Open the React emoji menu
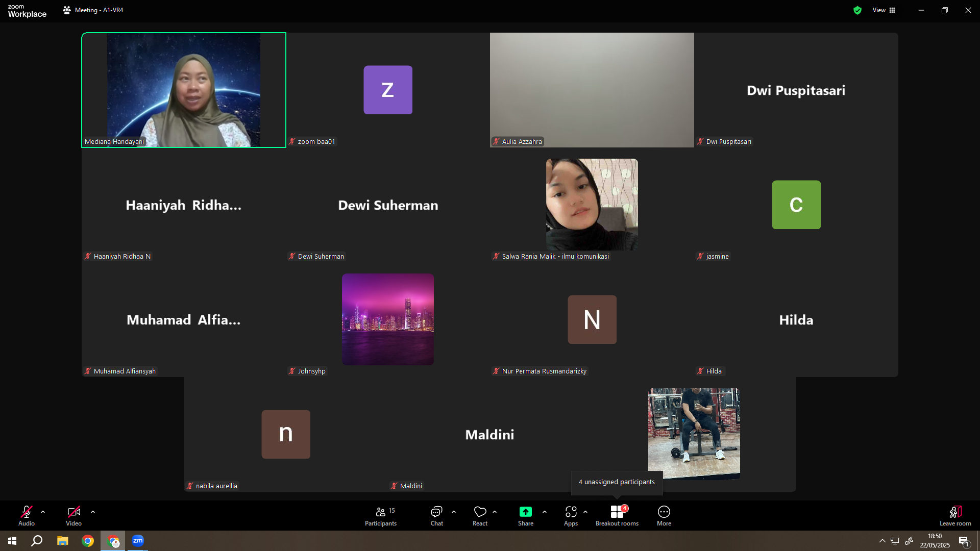 [x=480, y=515]
